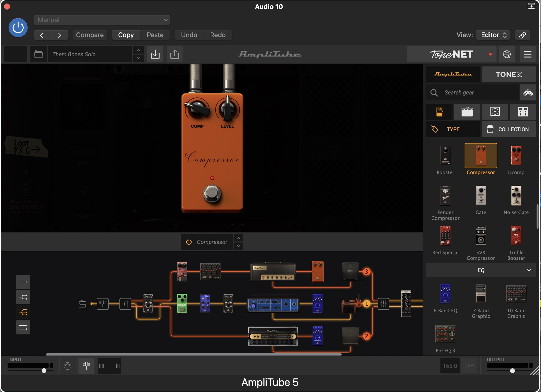The height and width of the screenshot is (392, 541).
Task: Click the OUTPUT level slider handle
Action: 512,371
